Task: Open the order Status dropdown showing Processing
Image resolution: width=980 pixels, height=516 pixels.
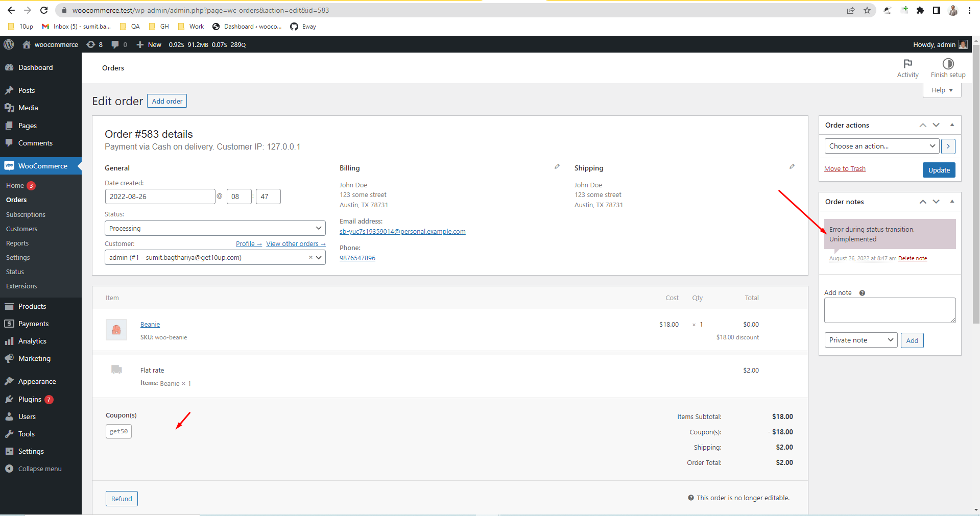Action: tap(214, 228)
